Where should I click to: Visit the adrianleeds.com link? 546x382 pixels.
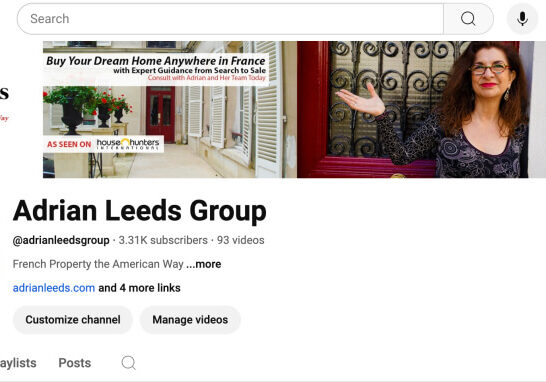coord(54,288)
